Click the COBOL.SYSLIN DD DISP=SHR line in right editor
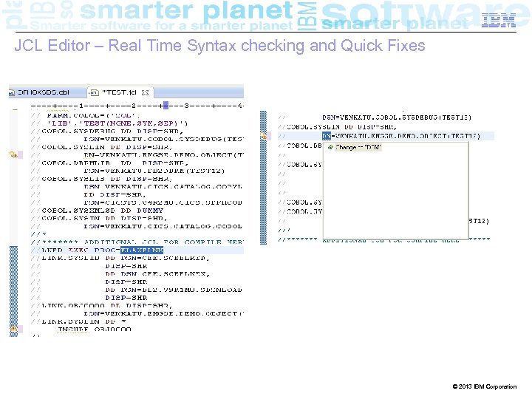This screenshot has width=532, height=399. click(x=338, y=127)
